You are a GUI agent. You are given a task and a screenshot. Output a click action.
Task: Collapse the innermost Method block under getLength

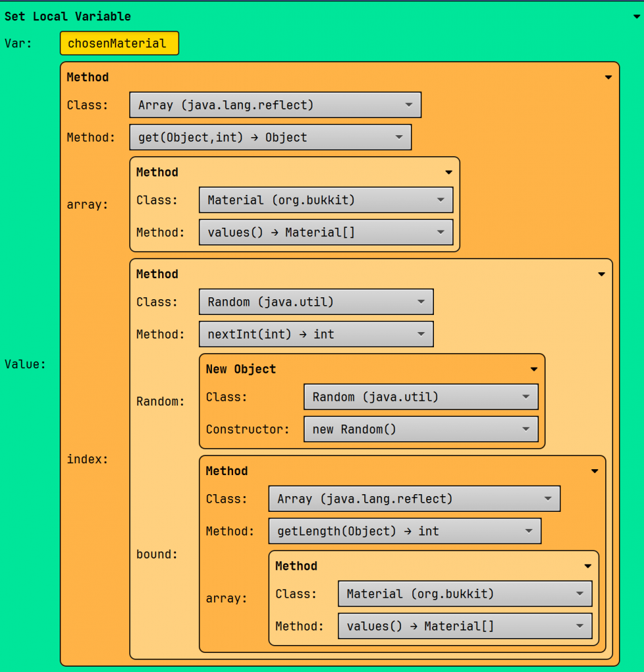click(588, 566)
